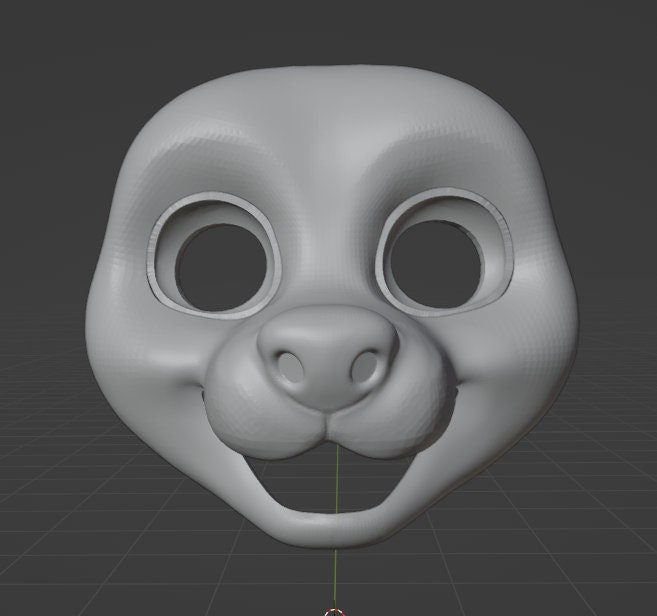Select the left nostril on the nose
The width and height of the screenshot is (657, 616).
[x=291, y=367]
